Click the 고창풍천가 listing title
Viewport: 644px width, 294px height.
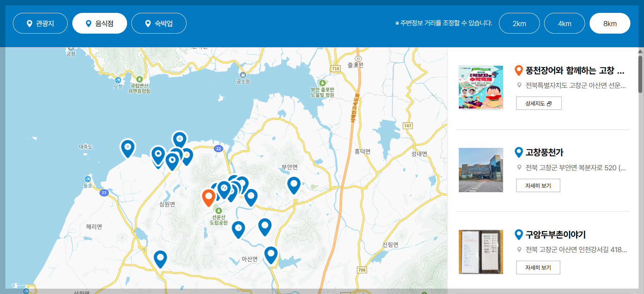click(x=544, y=152)
